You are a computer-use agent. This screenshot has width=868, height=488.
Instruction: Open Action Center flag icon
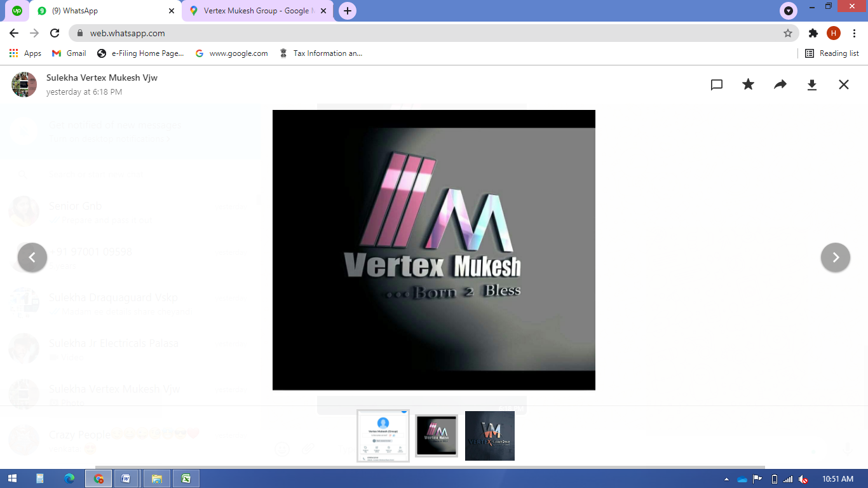[757, 479]
